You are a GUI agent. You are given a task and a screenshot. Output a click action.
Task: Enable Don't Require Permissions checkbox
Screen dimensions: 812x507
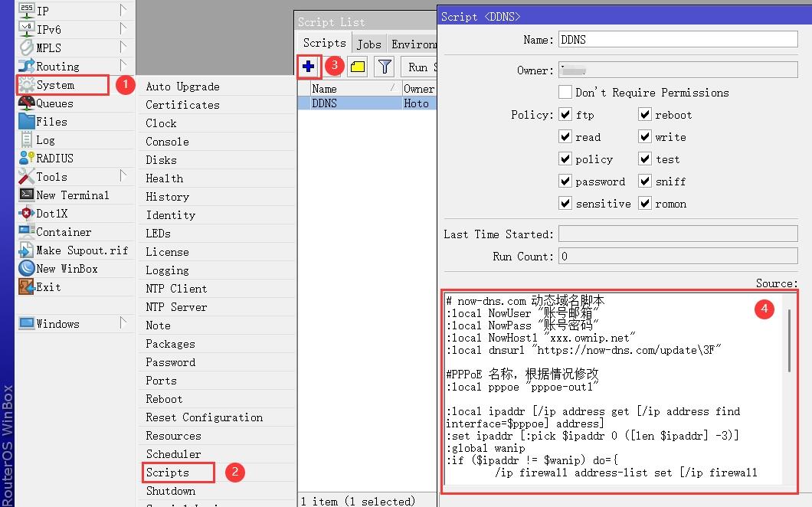tap(565, 93)
